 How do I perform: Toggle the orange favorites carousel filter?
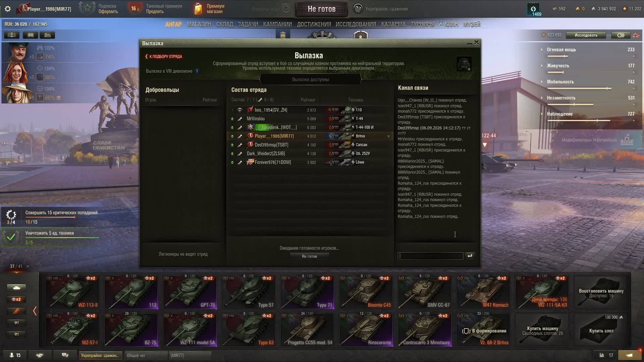pyautogui.click(x=16, y=311)
